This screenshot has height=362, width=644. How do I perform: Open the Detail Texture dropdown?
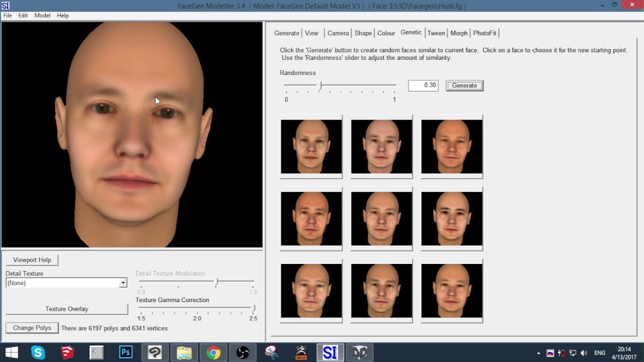(x=123, y=283)
